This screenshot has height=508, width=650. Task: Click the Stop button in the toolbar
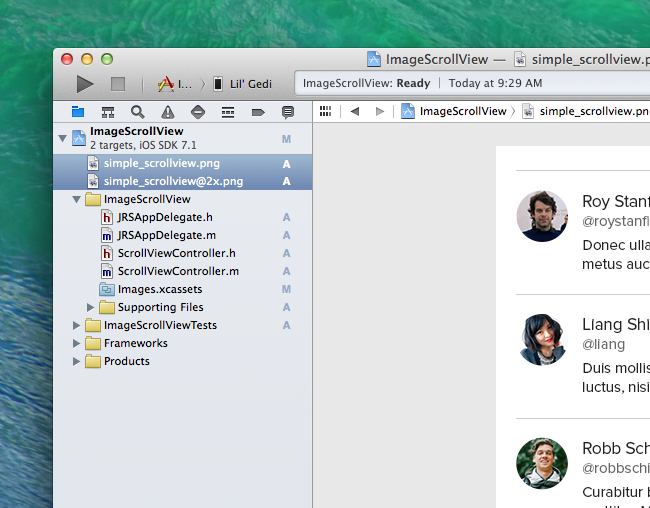click(117, 85)
